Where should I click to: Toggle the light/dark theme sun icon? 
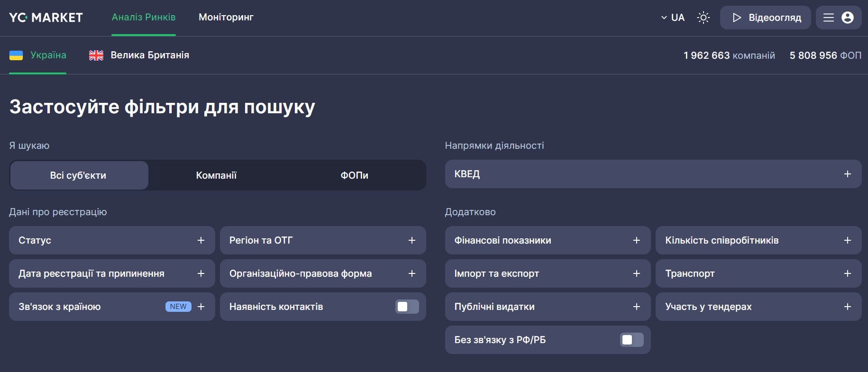(703, 18)
